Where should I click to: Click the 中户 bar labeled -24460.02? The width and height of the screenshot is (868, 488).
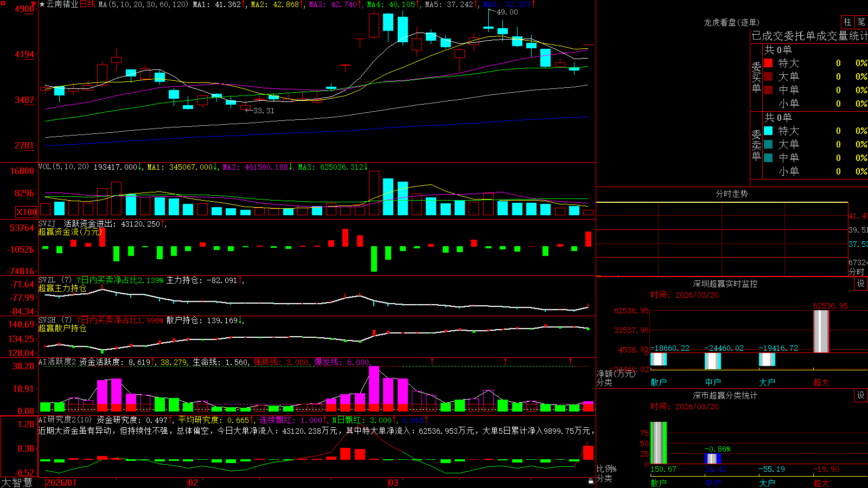[x=713, y=361]
